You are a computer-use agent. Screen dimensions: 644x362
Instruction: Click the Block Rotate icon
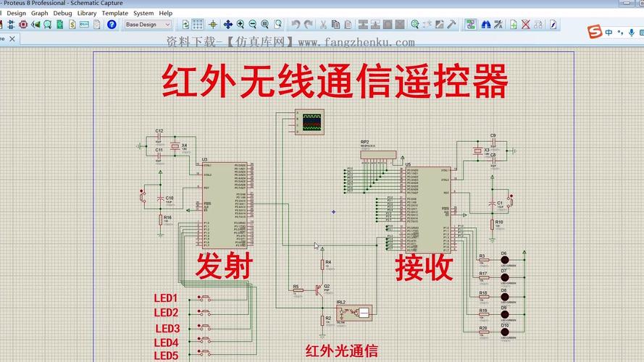(388, 25)
